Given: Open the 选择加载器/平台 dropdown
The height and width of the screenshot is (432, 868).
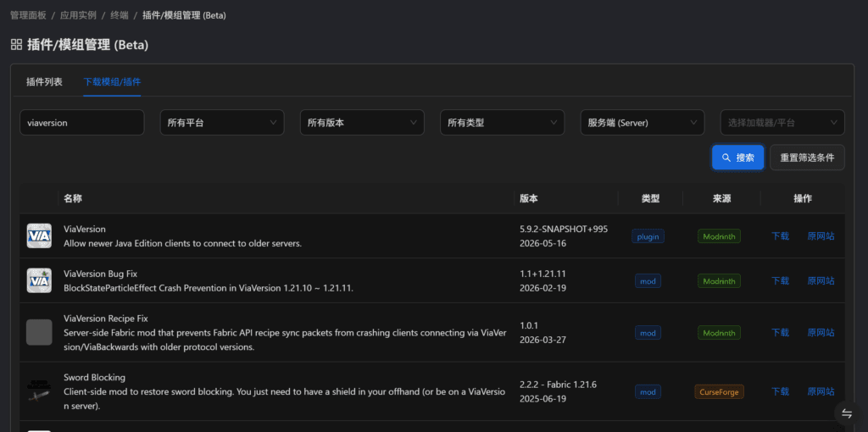Looking at the screenshot, I should (782, 122).
